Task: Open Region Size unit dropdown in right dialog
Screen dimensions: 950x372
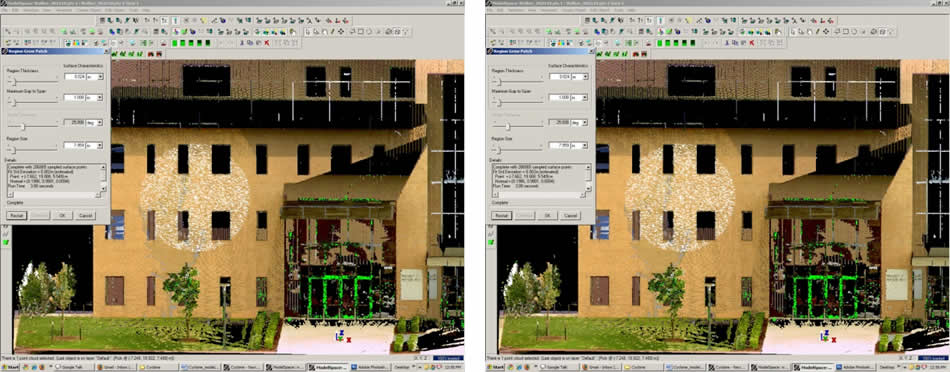Action: pyautogui.click(x=580, y=145)
